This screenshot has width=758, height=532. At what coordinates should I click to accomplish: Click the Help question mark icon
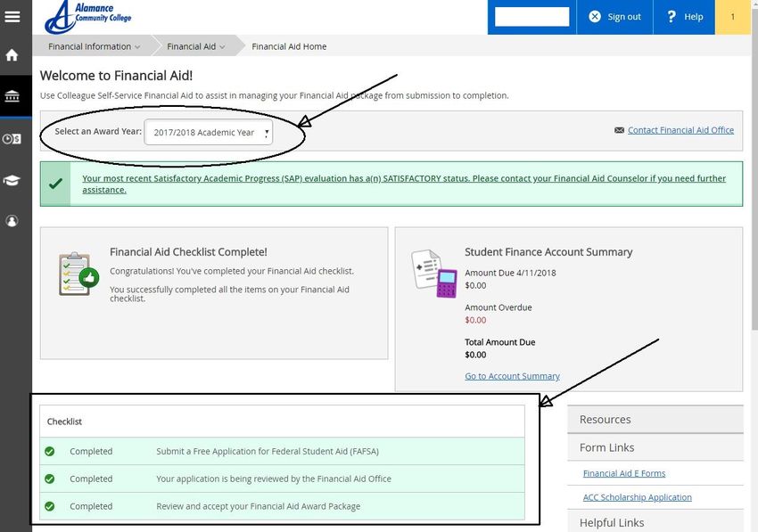(671, 16)
